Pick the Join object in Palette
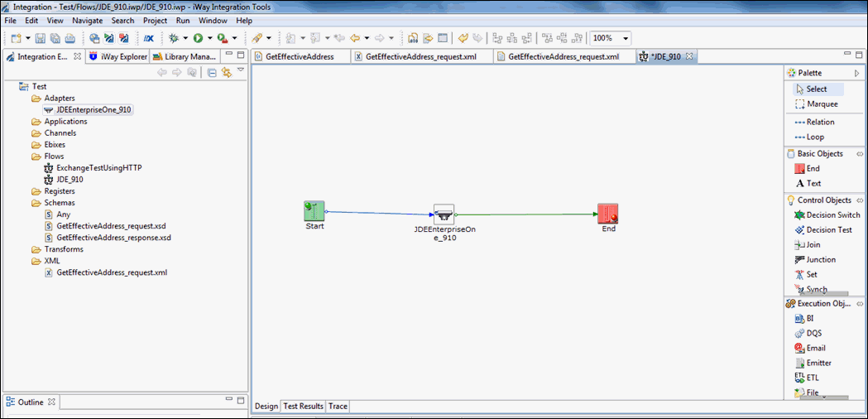Image resolution: width=868 pixels, height=419 pixels. (x=807, y=244)
